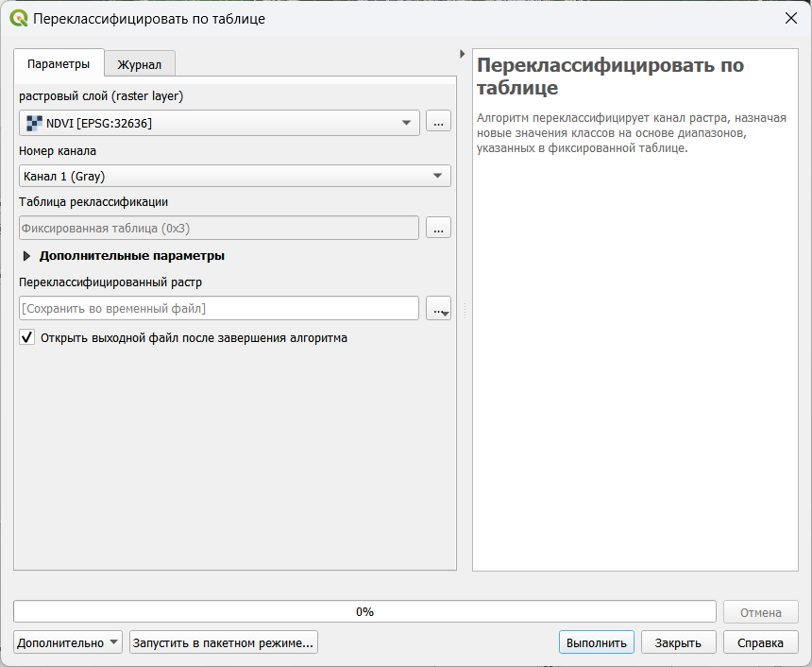
Task: Click the reclassified raster output path field
Action: [x=218, y=309]
